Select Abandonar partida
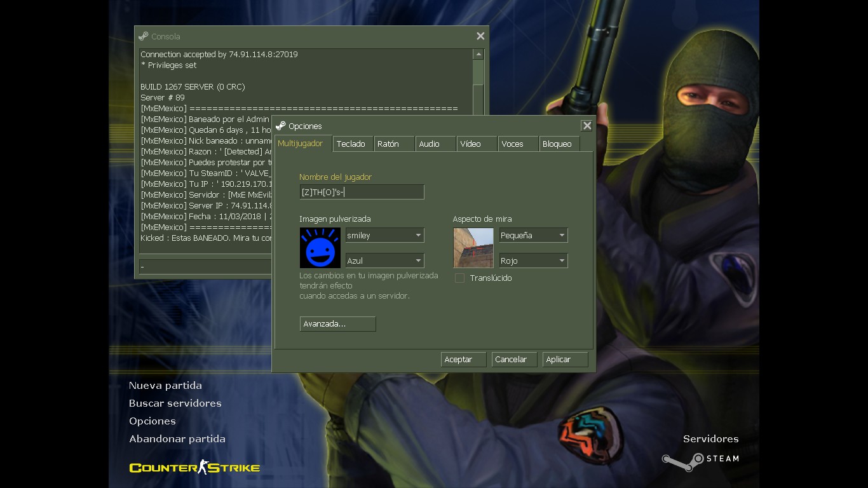The image size is (868, 488). (177, 439)
